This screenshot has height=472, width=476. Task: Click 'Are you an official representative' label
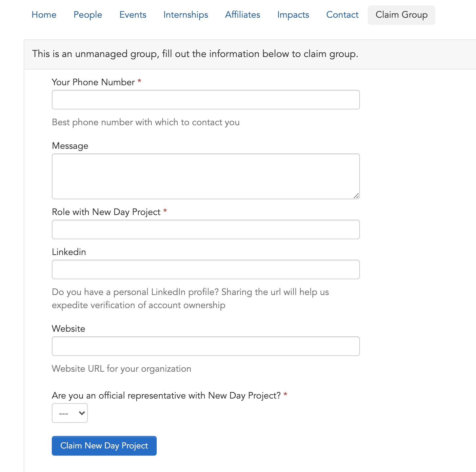point(167,396)
